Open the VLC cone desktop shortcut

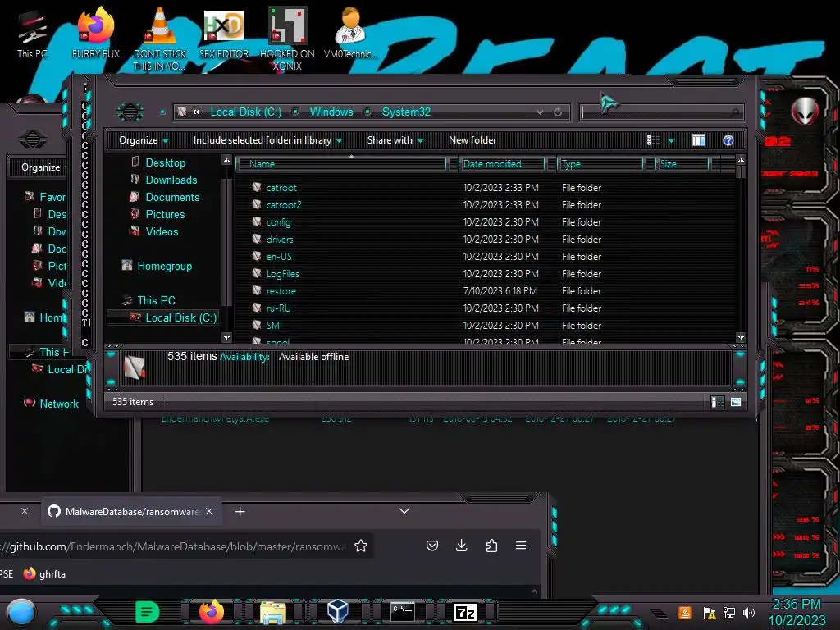(160, 38)
